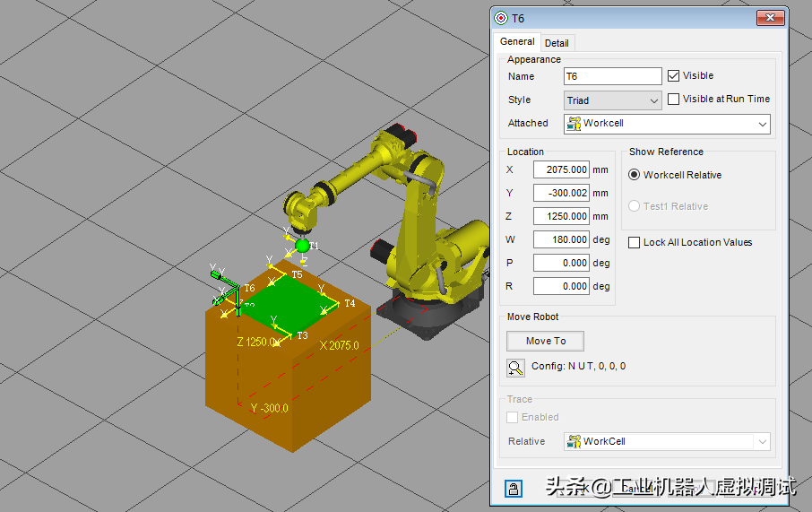Screen dimensions: 812x512
Task: Click the magnifier config search icon
Action: pyautogui.click(x=515, y=367)
